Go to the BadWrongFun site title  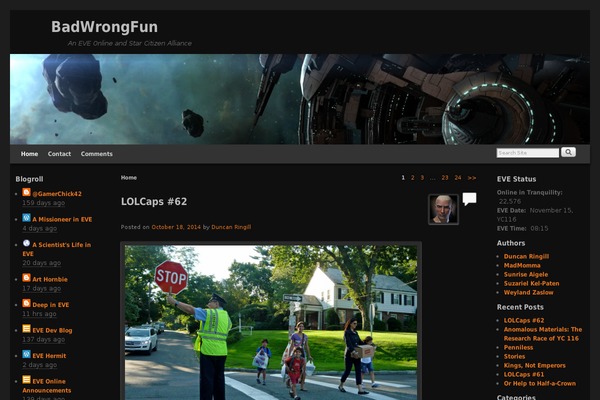pyautogui.click(x=104, y=27)
